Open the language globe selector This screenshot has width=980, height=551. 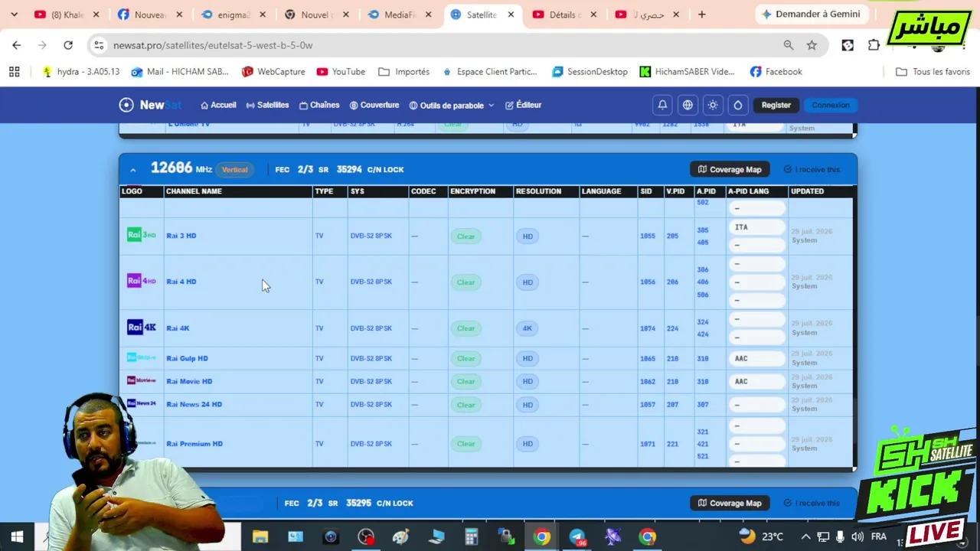[688, 105]
